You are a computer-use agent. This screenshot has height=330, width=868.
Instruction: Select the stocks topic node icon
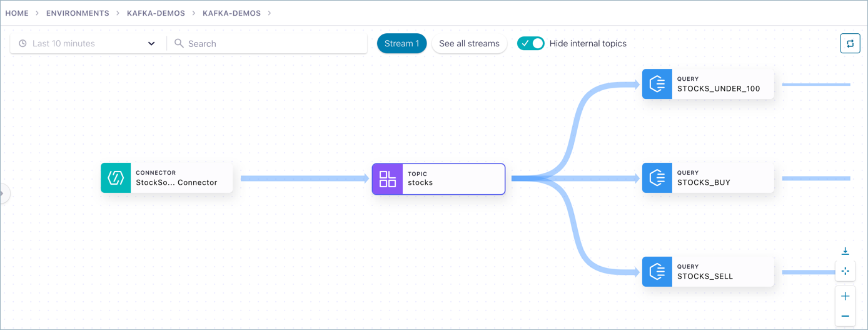(388, 179)
